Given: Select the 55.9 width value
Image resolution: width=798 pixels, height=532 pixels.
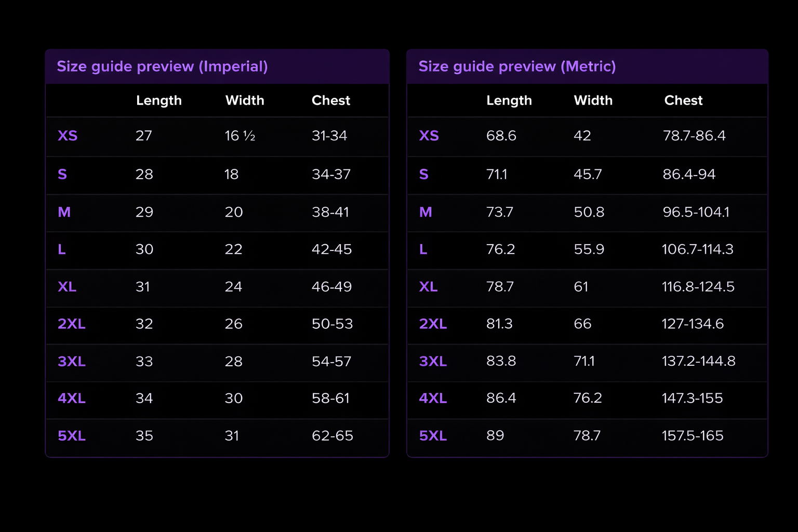Looking at the screenshot, I should point(589,249).
